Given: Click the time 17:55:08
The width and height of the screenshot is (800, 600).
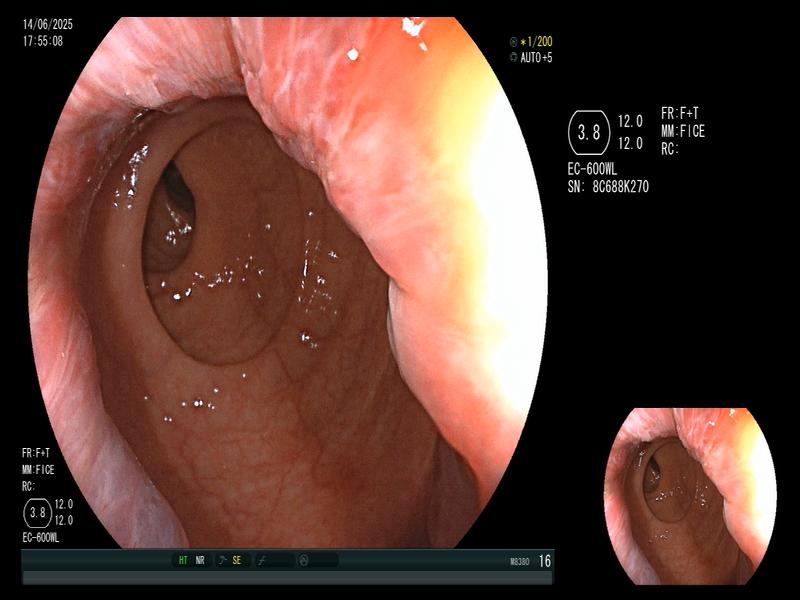Looking at the screenshot, I should pos(43,41).
